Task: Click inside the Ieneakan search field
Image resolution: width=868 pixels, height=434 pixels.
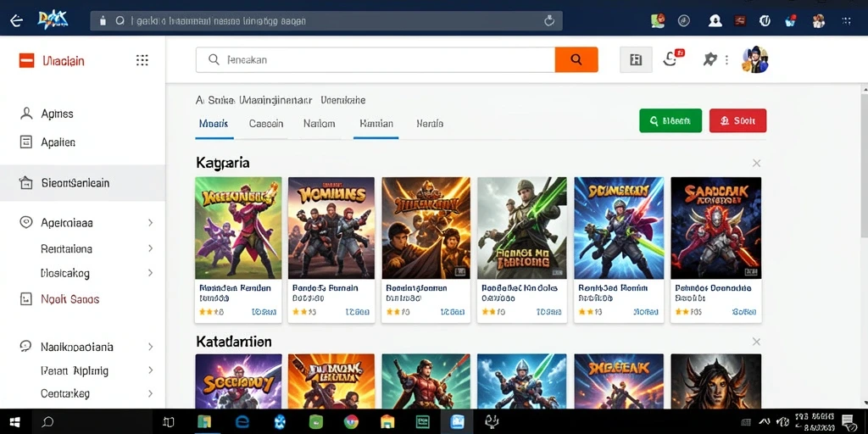Action: tap(376, 60)
